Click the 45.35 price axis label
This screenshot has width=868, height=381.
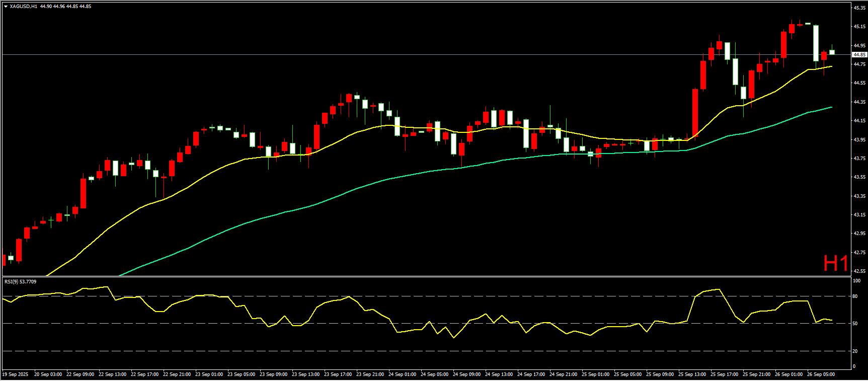pos(859,8)
